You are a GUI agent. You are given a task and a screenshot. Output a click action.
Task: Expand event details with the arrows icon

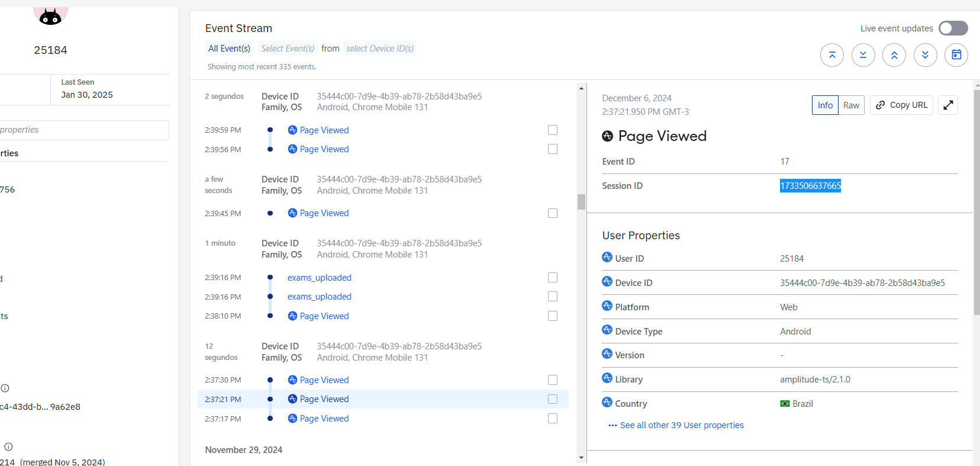pos(948,105)
